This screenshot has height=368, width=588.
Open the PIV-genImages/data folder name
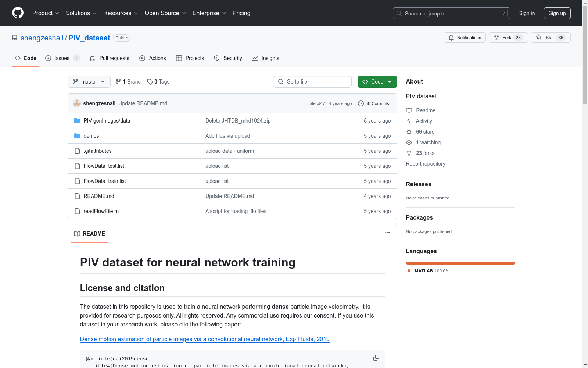pyautogui.click(x=107, y=121)
